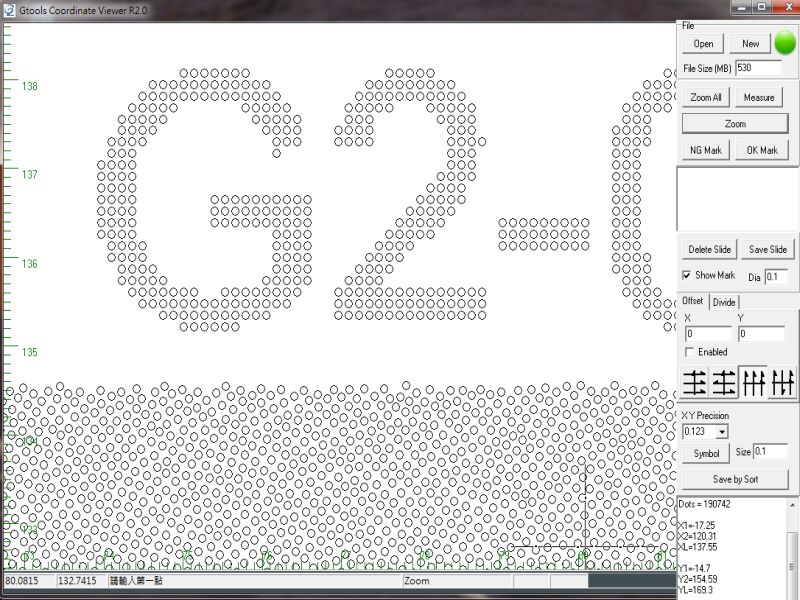Click the 'File Size (MB)' label
This screenshot has width=800, height=600.
[707, 68]
